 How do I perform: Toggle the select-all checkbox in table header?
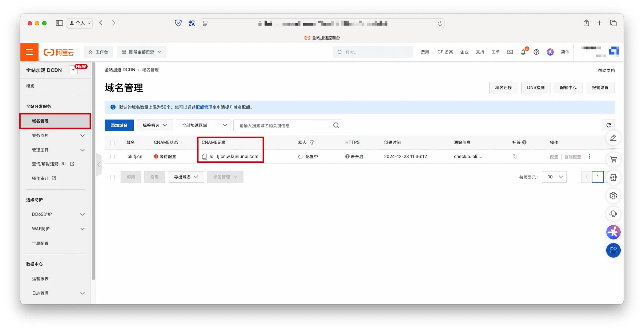click(113, 143)
